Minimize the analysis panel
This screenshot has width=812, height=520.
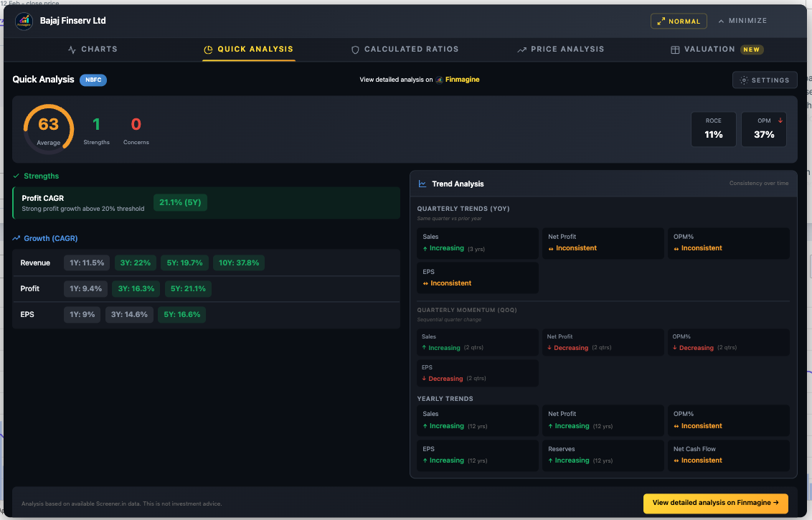[x=742, y=22]
